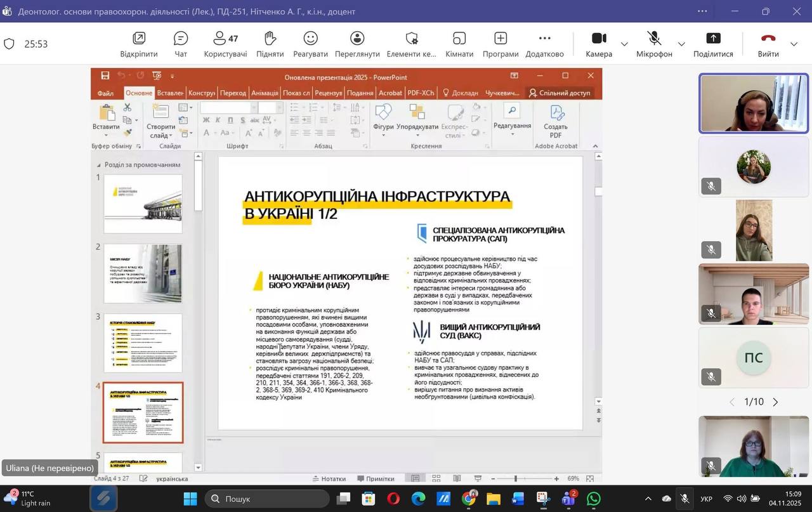Image resolution: width=812 pixels, height=512 pixels.
Task: Expand microphone options dropdown arrow
Action: click(681, 44)
